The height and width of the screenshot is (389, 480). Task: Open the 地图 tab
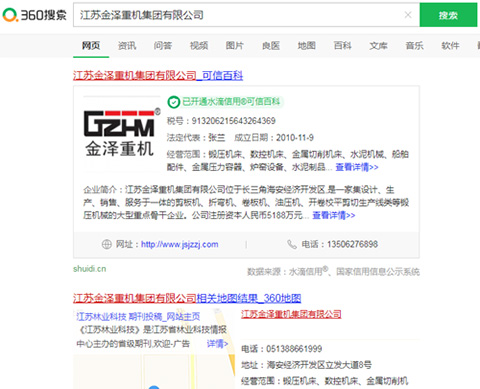pos(306,46)
